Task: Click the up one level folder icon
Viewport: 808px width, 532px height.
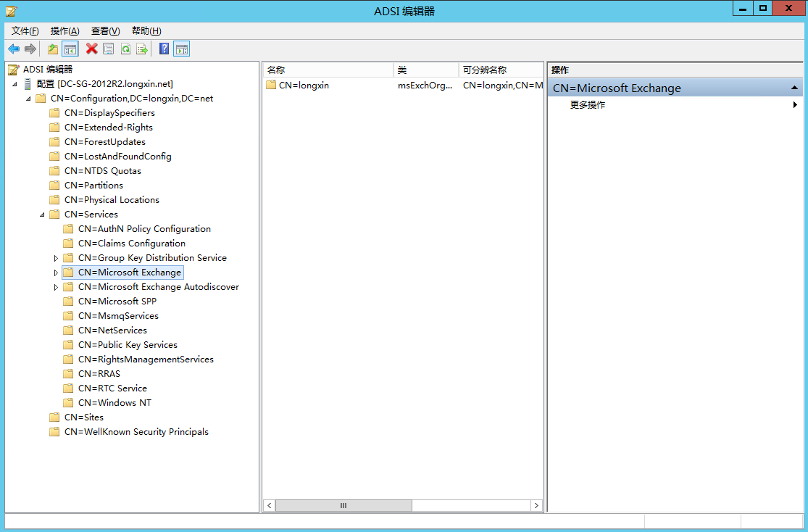Action: 52,49
